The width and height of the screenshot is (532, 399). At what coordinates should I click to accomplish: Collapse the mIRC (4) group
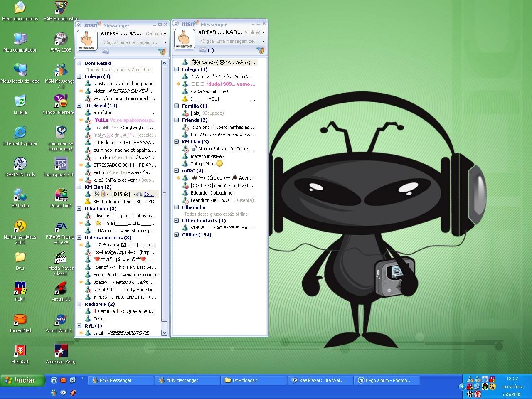pos(177,171)
